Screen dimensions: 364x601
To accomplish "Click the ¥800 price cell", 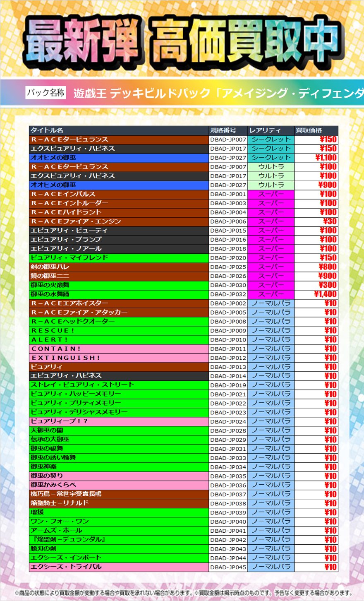I will pos(316,267).
